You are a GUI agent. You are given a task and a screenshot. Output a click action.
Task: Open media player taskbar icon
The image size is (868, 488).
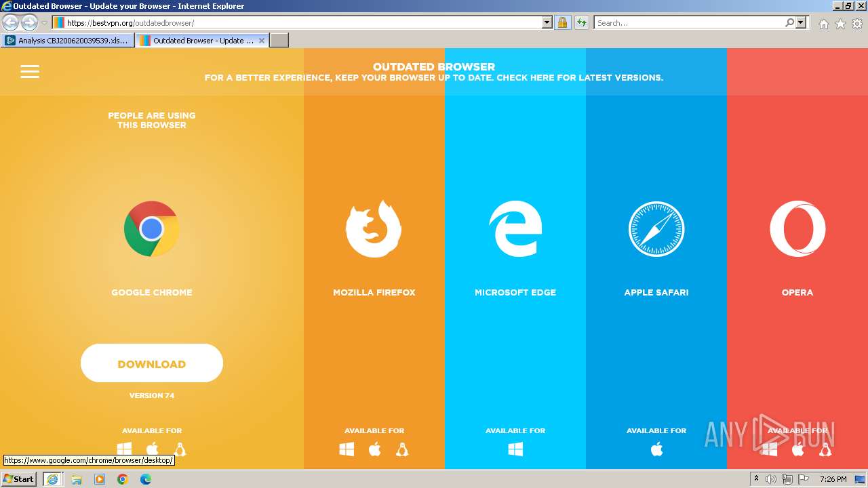(100, 479)
